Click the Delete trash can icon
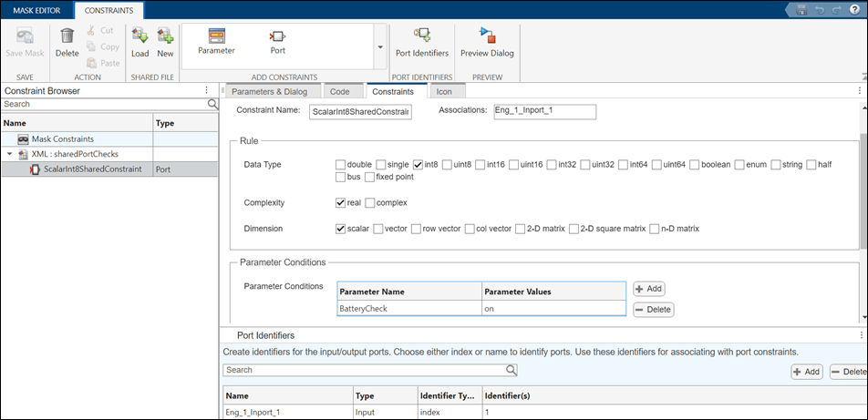 coord(67,37)
